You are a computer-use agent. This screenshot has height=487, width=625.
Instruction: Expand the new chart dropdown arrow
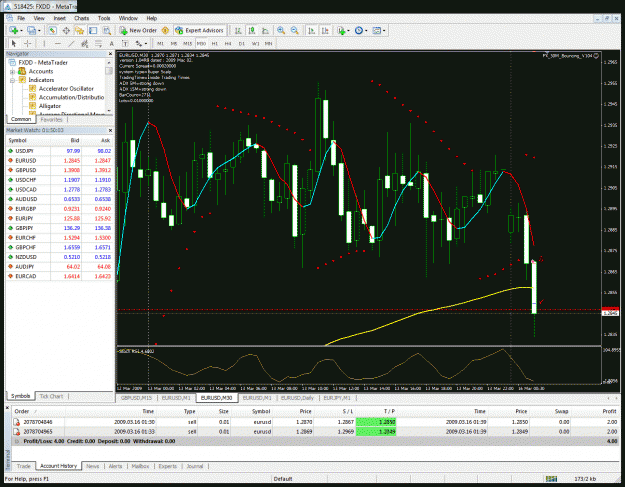click(21, 30)
